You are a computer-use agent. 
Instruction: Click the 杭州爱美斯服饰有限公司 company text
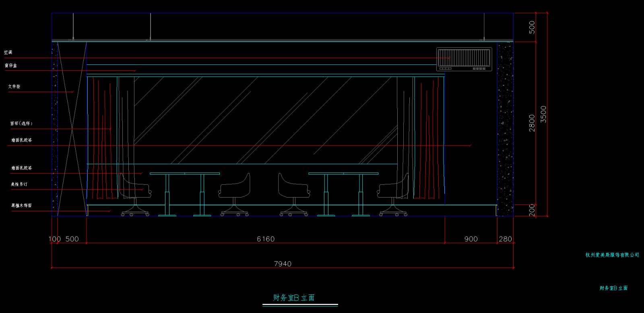tap(612, 255)
